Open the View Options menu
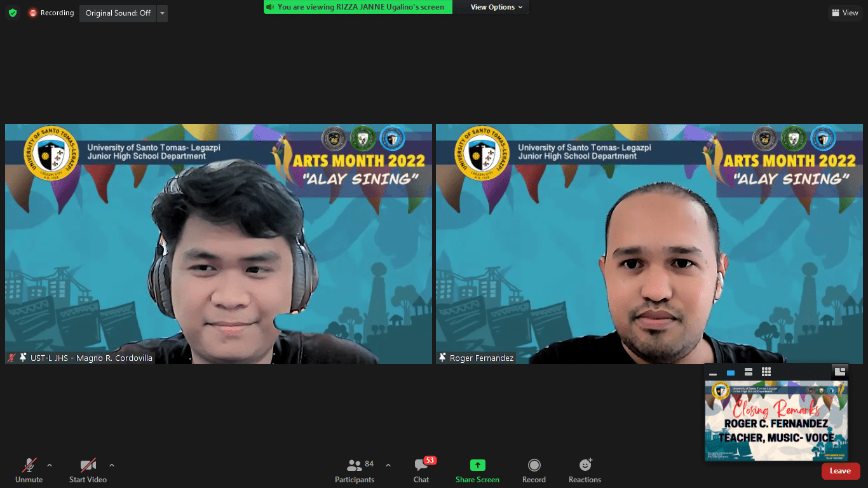The width and height of the screenshot is (868, 488). point(496,7)
